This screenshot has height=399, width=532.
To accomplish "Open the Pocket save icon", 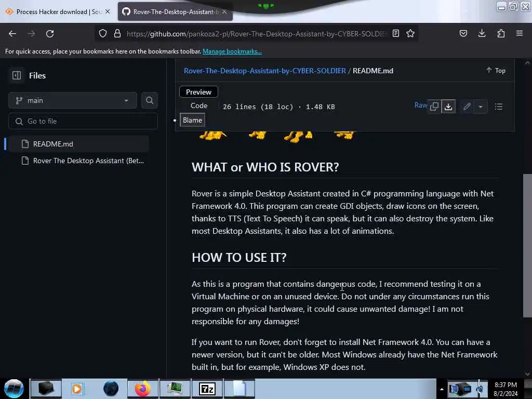I will (463, 33).
